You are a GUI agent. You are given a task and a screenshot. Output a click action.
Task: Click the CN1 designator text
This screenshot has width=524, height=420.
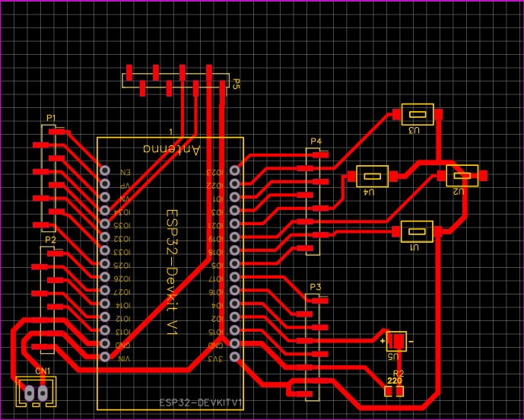click(x=43, y=371)
